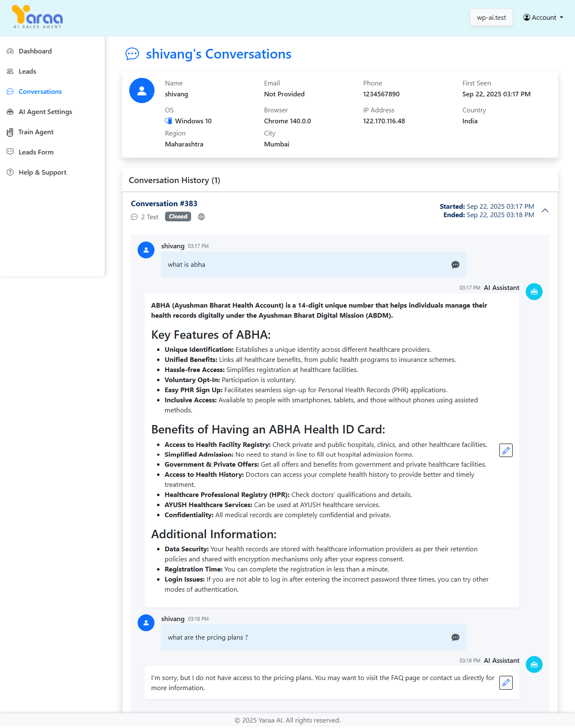The width and height of the screenshot is (575, 728).
Task: Click the Yaraa AI Sales Agent logo
Action: coord(37,17)
